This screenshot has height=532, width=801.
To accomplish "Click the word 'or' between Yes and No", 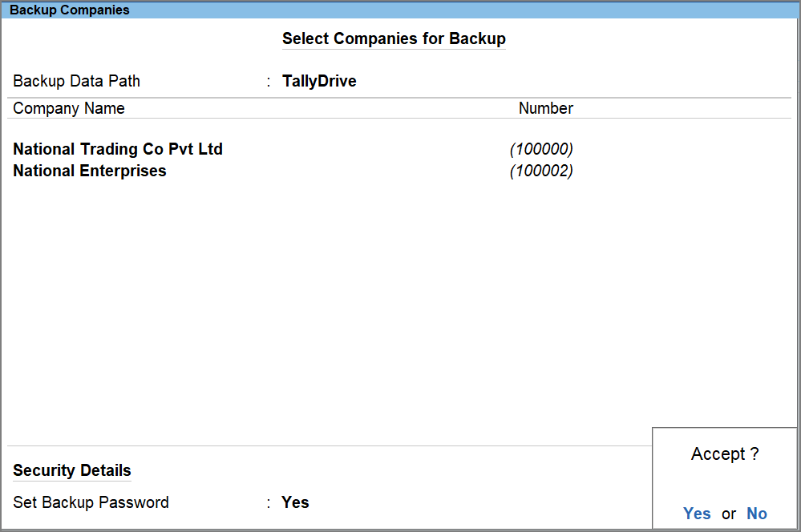I will pyautogui.click(x=728, y=514).
